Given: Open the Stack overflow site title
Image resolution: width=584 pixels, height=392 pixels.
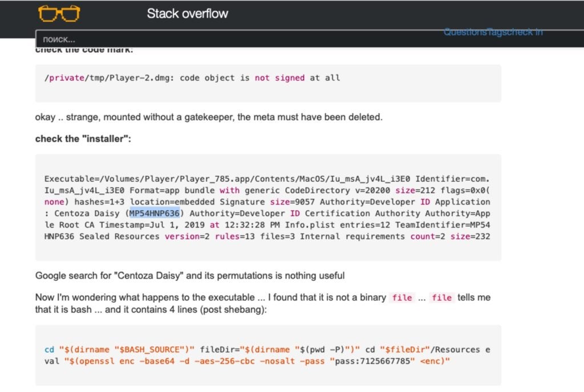Looking at the screenshot, I should tap(187, 13).
